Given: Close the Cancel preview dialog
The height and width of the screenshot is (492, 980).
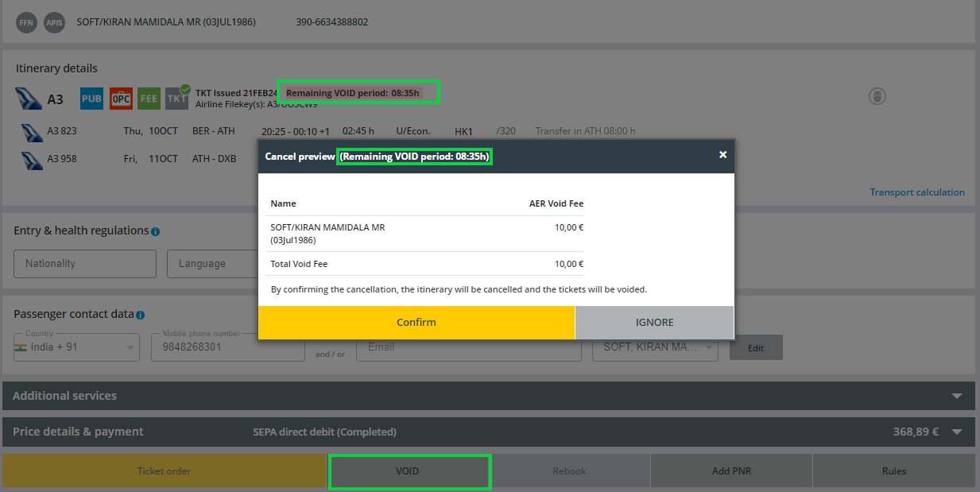Looking at the screenshot, I should 722,155.
